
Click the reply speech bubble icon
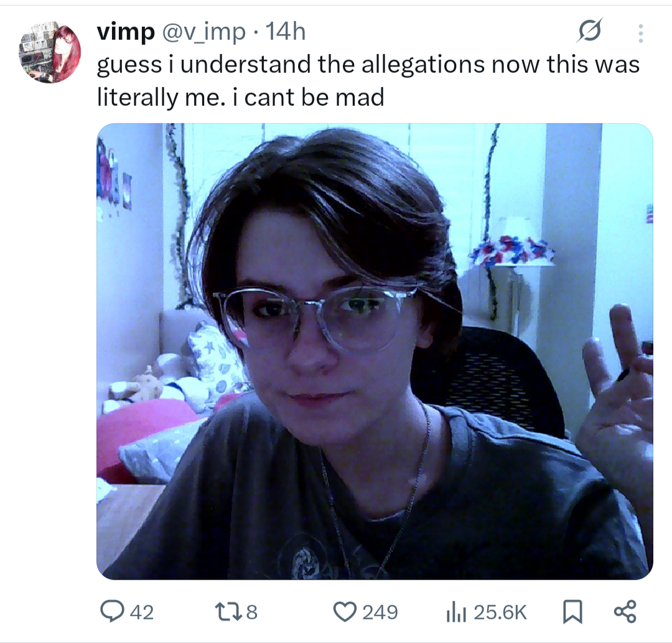(x=112, y=611)
